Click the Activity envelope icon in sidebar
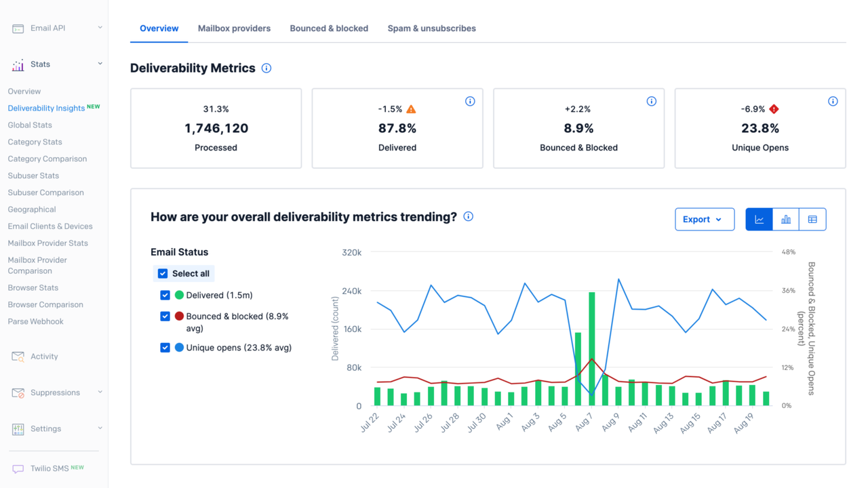 [18, 357]
